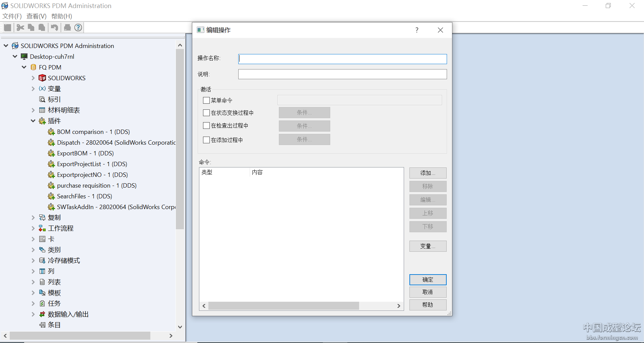Image resolution: width=644 pixels, height=343 pixels.
Task: Click the 数据输入/输出 icon in tree
Action: (x=42, y=314)
